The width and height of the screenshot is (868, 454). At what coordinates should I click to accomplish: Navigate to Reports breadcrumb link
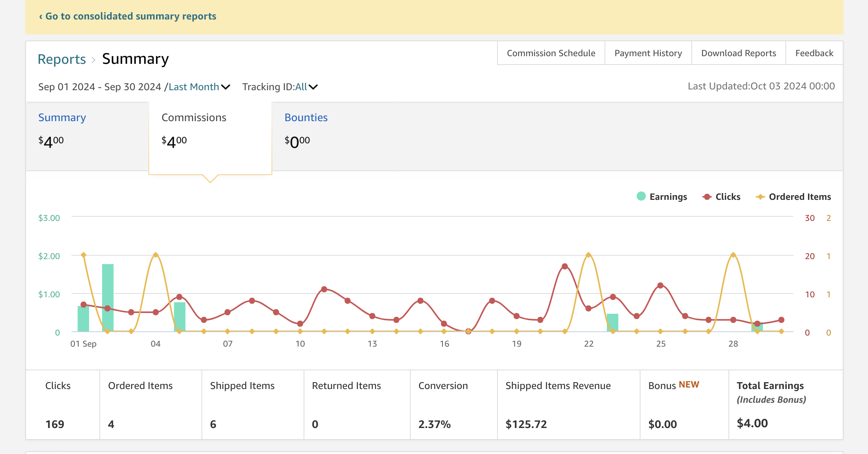62,59
